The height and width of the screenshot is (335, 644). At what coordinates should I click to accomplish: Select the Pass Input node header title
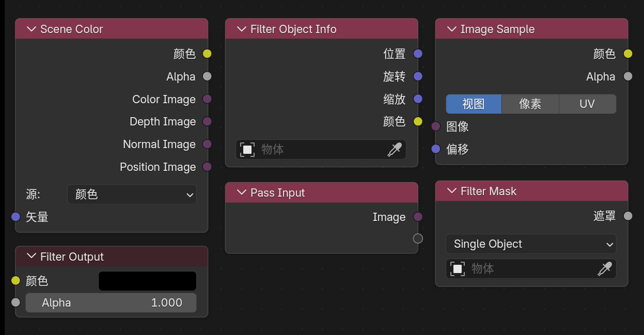pyautogui.click(x=278, y=193)
